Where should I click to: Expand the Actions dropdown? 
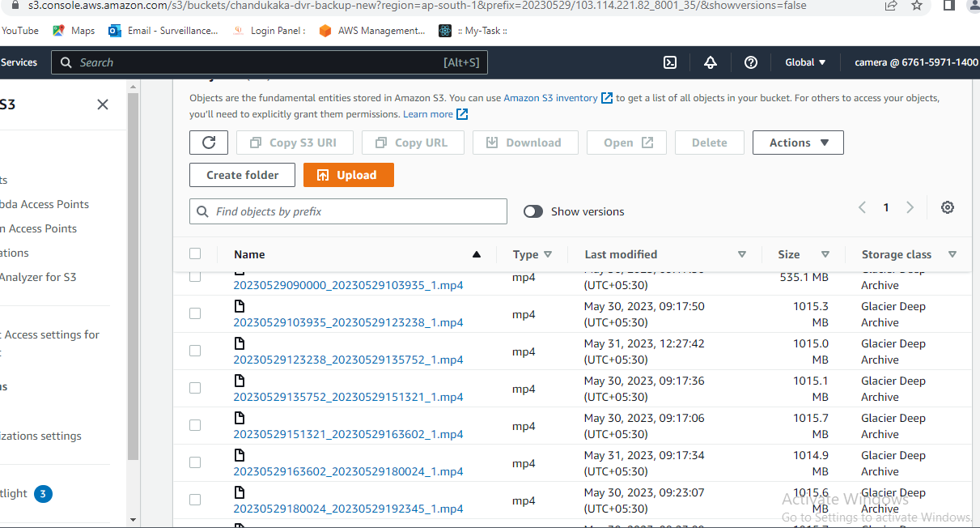click(798, 143)
